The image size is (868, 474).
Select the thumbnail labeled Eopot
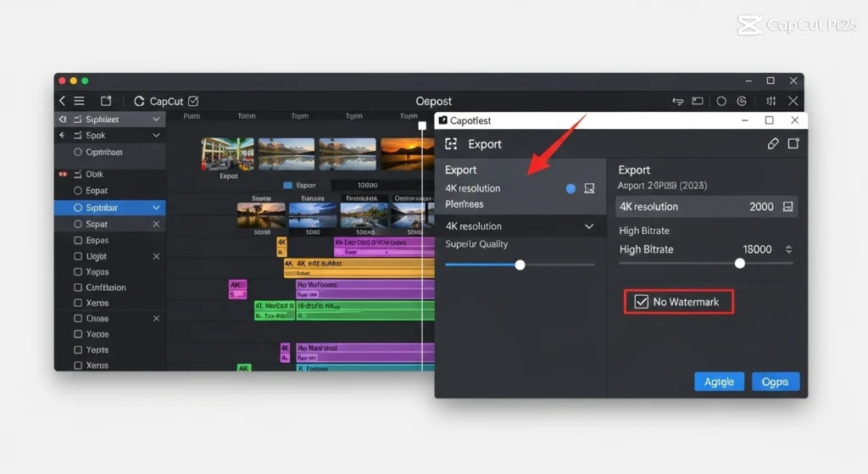tap(227, 154)
